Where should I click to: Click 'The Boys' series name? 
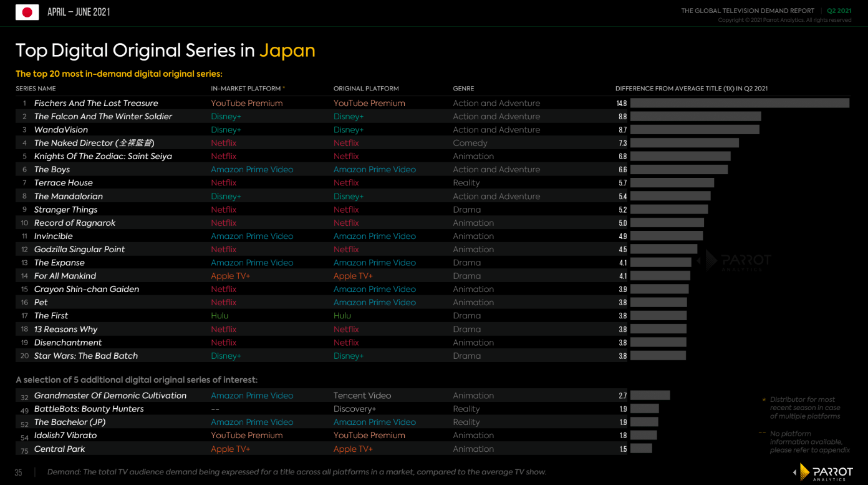(x=52, y=169)
